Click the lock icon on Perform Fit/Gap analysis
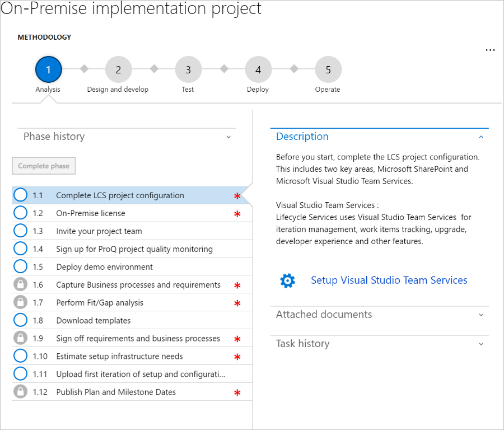This screenshot has height=430, width=504. click(20, 302)
